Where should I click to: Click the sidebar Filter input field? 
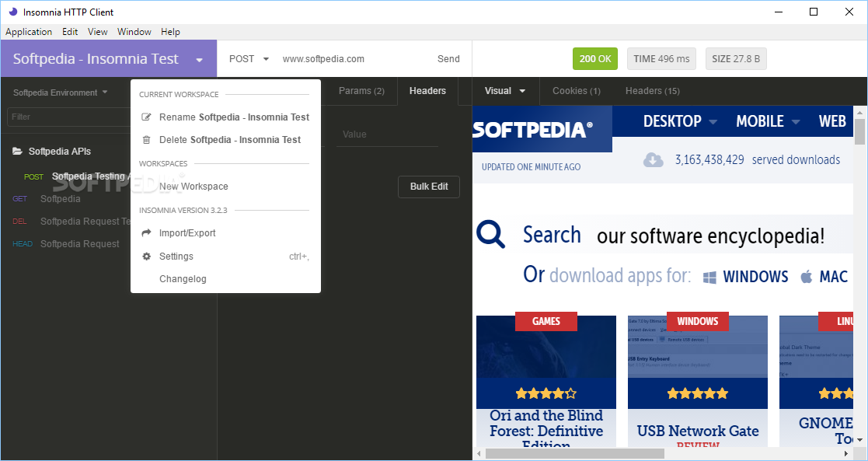tap(69, 117)
